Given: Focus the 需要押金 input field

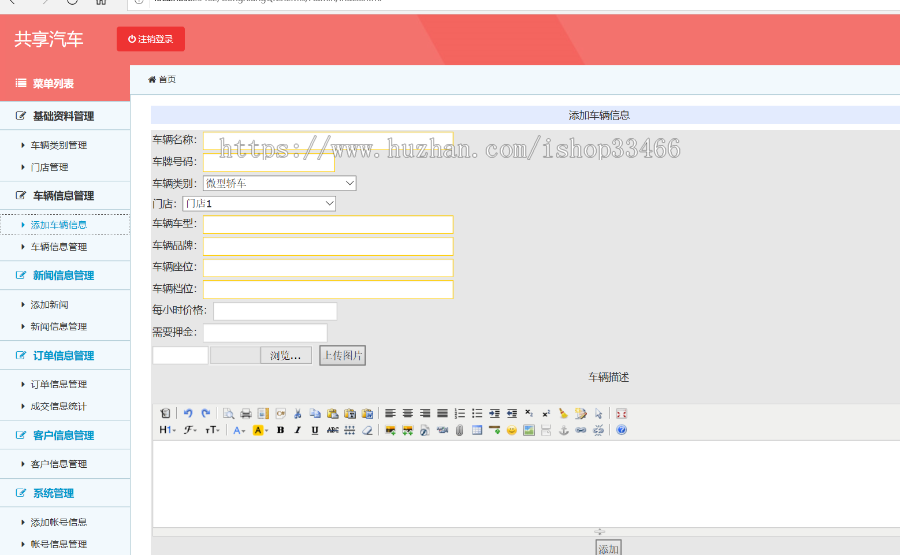Looking at the screenshot, I should pos(265,333).
